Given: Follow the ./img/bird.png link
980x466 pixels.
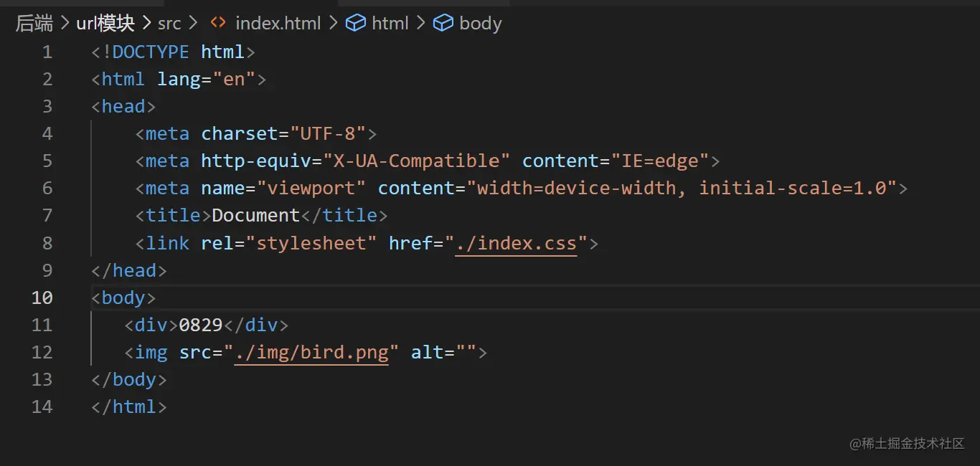Looking at the screenshot, I should pyautogui.click(x=311, y=352).
